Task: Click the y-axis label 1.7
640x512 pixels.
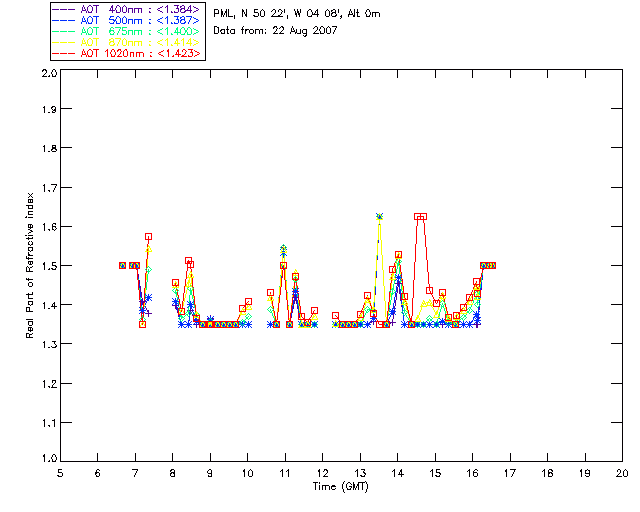Action: 49,188
